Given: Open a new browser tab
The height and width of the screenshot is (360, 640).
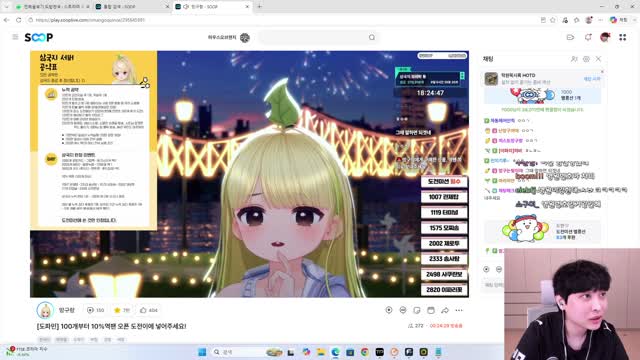Looking at the screenshot, I should point(259,7).
